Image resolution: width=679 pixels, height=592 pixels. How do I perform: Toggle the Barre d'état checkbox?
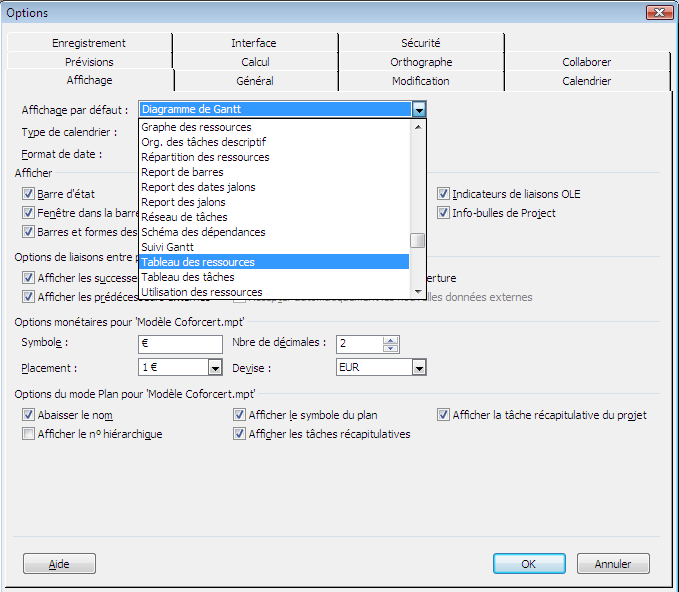click(28, 194)
